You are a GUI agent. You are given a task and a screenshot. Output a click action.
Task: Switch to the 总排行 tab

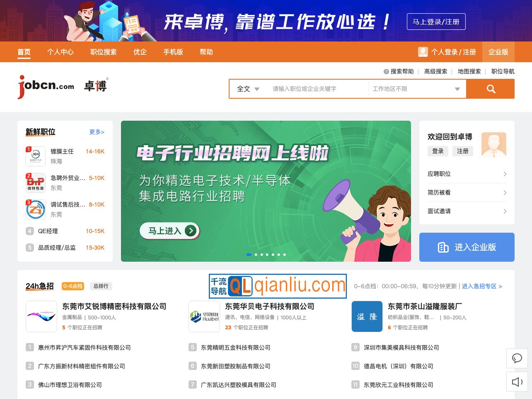(x=100, y=286)
